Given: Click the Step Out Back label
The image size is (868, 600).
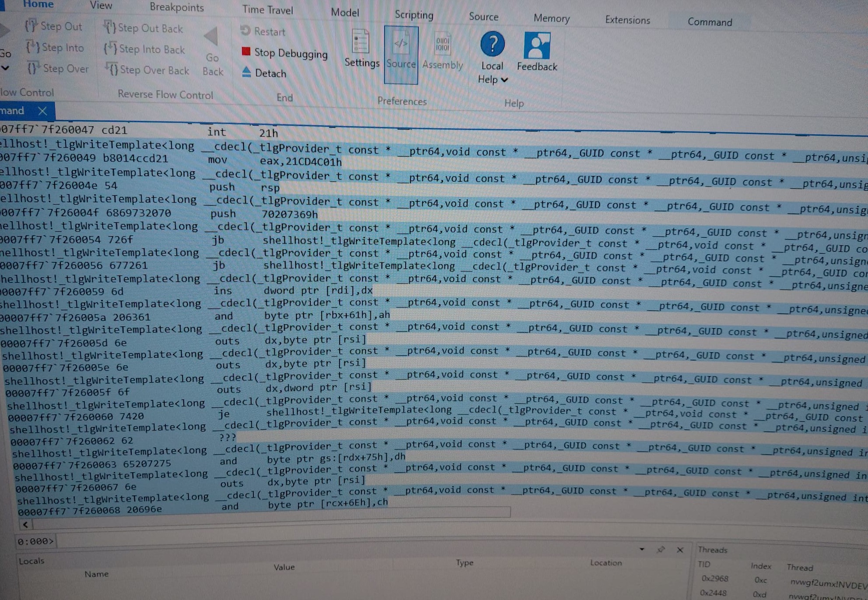Looking at the screenshot, I should coord(150,28).
